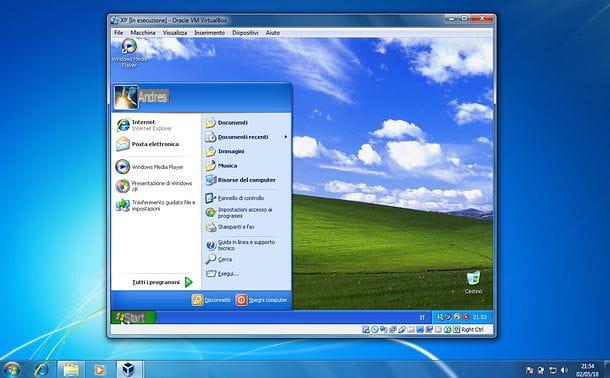This screenshot has width=610, height=378.
Task: Click the XP Start button
Action: [133, 317]
